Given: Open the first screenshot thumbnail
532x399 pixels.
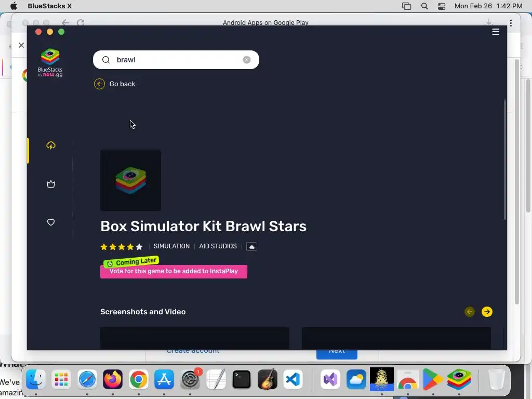Looking at the screenshot, I should 195,338.
